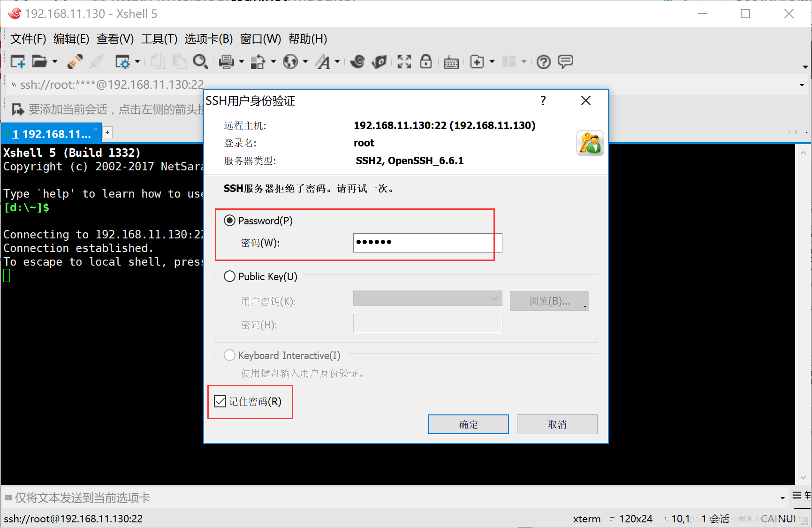Click the Open session folder icon
The width and height of the screenshot is (812, 528).
[x=39, y=61]
